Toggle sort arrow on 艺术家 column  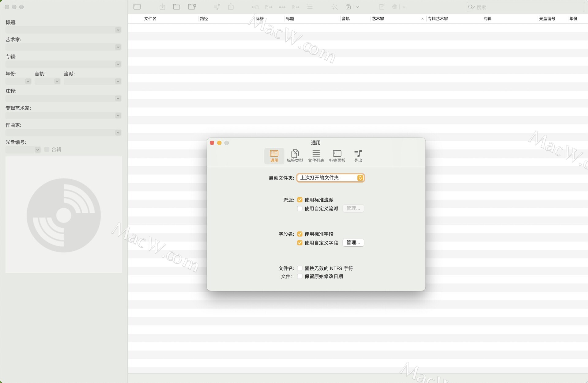(x=422, y=19)
